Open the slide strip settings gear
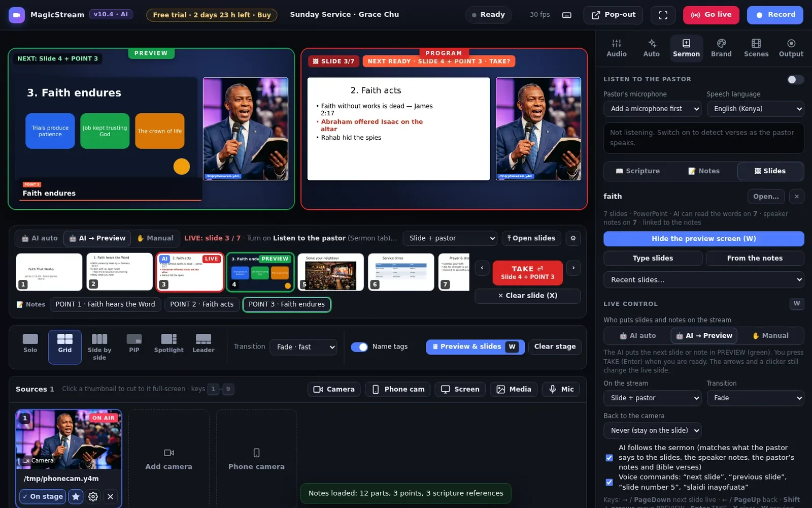Image resolution: width=812 pixels, height=508 pixels. tap(573, 238)
